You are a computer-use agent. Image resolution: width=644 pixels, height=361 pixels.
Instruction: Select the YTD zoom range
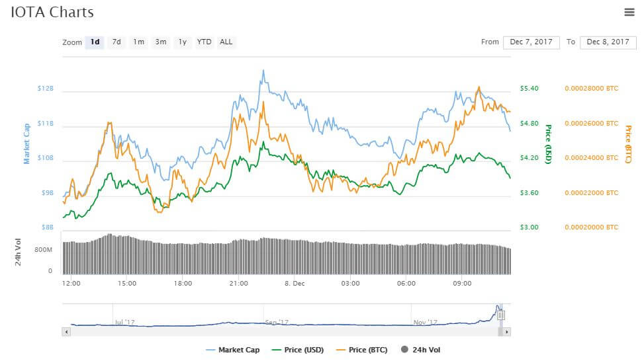[204, 42]
